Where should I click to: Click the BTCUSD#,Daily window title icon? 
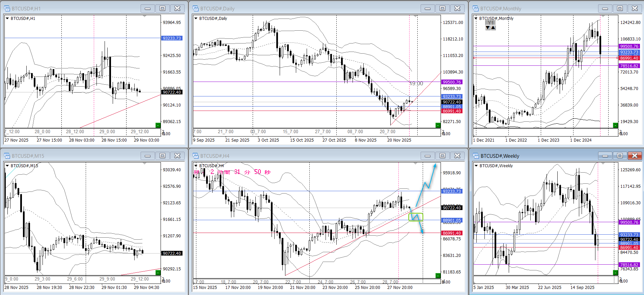point(195,8)
